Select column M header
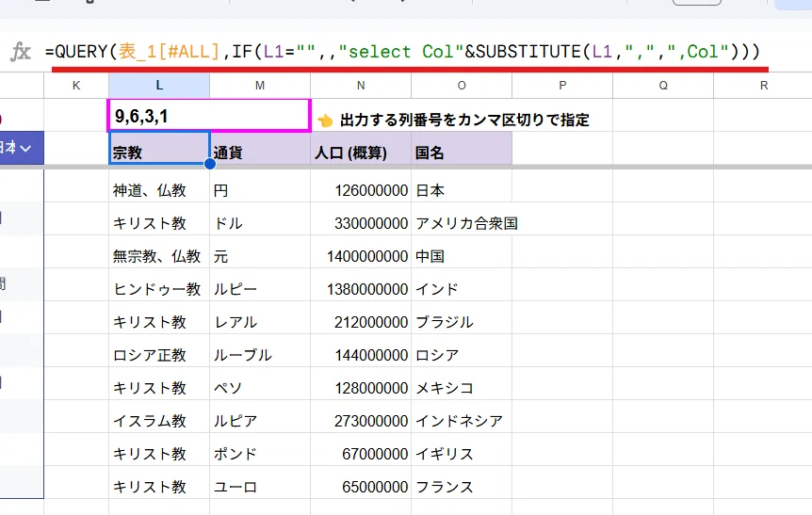The image size is (812, 515). pos(260,86)
